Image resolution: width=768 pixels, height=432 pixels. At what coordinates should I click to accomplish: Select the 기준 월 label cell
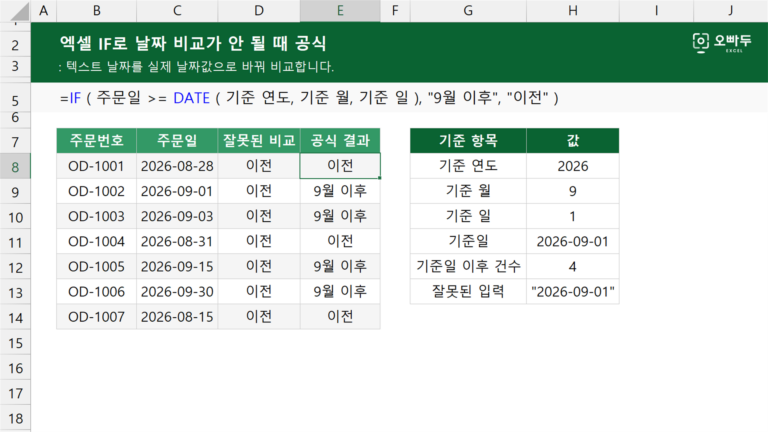pos(468,191)
